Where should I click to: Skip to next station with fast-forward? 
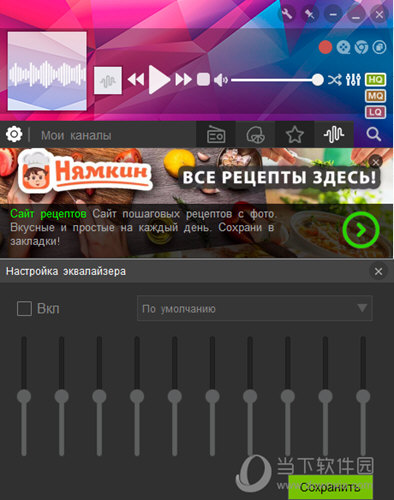(x=183, y=80)
